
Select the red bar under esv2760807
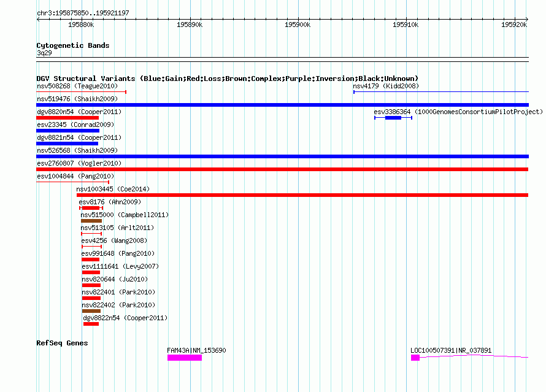click(282, 169)
